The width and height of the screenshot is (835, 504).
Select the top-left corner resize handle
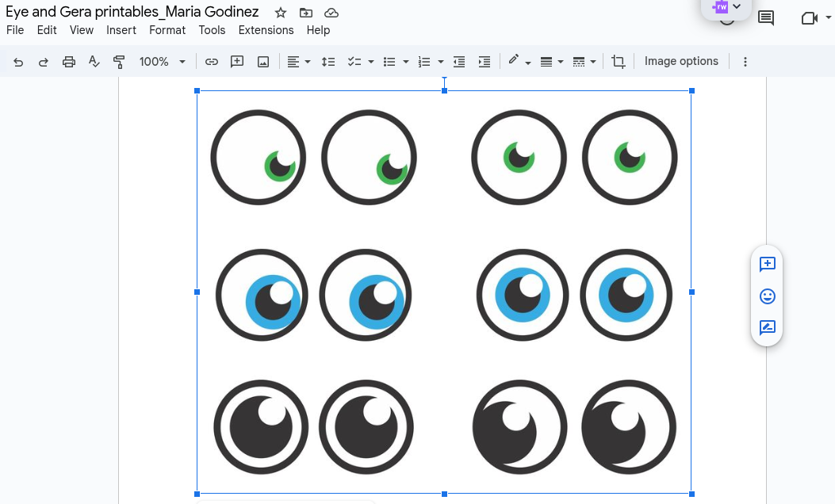pos(197,91)
